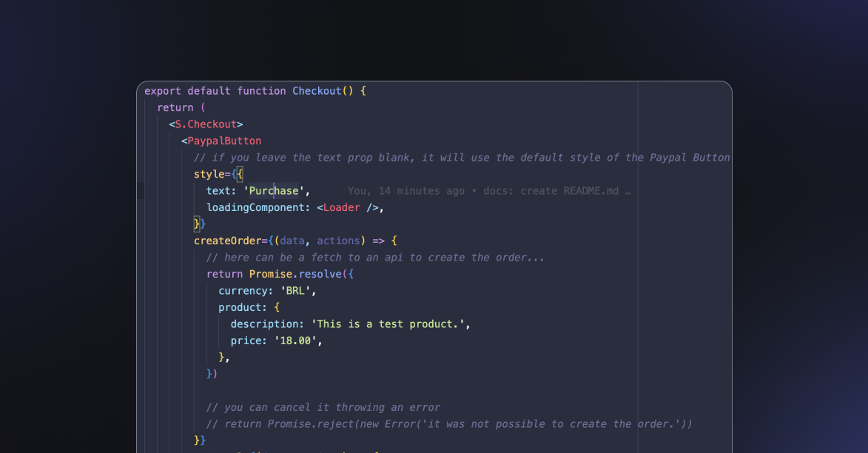868x453 pixels.
Task: Click the comment about leaving text prop blank
Action: [x=462, y=158]
